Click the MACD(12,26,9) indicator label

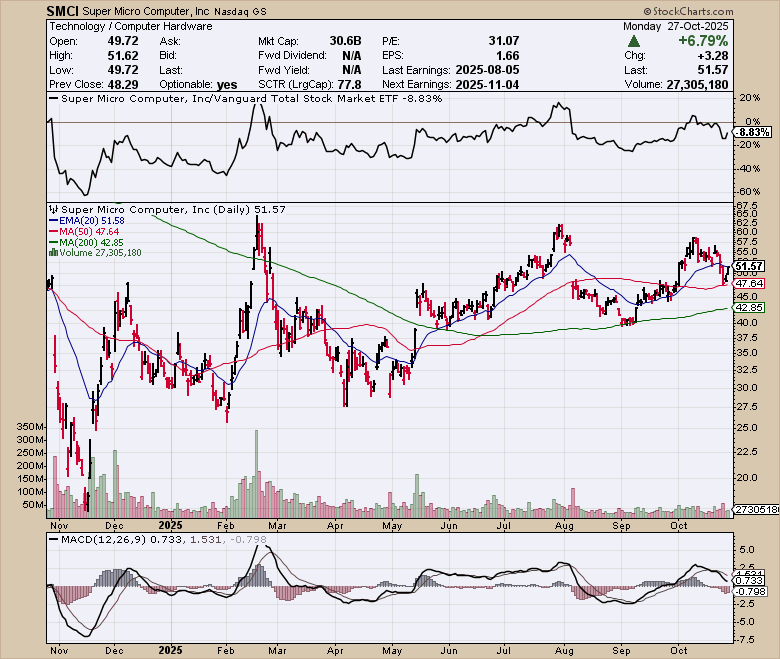pyautogui.click(x=103, y=539)
